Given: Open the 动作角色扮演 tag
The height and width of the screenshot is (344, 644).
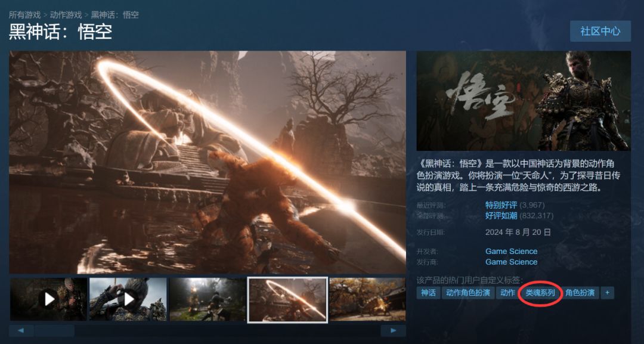Looking at the screenshot, I should pyautogui.click(x=468, y=293).
